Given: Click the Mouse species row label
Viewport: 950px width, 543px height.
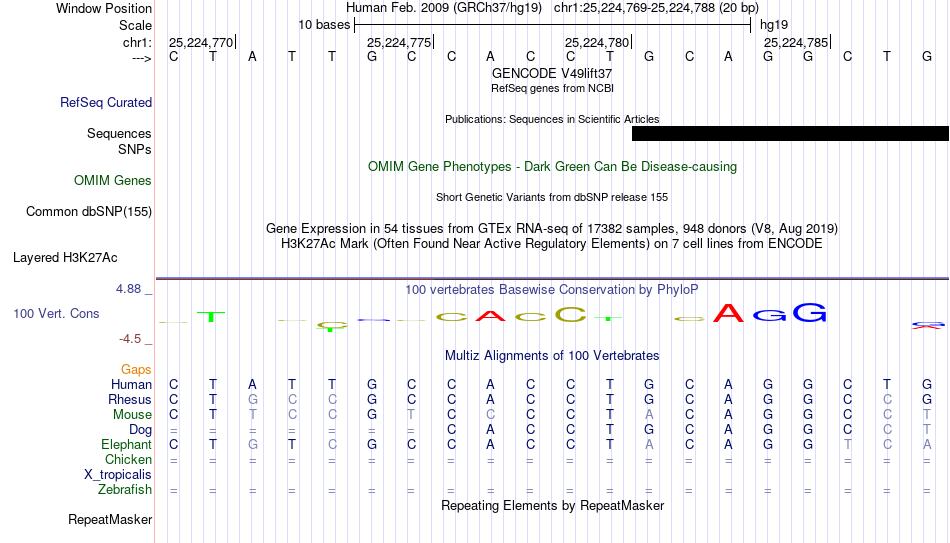Looking at the screenshot, I should coord(132,415).
